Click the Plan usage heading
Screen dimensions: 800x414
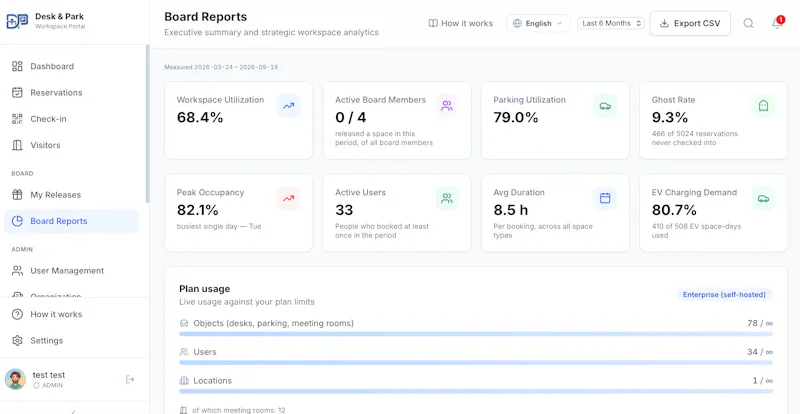(x=205, y=289)
